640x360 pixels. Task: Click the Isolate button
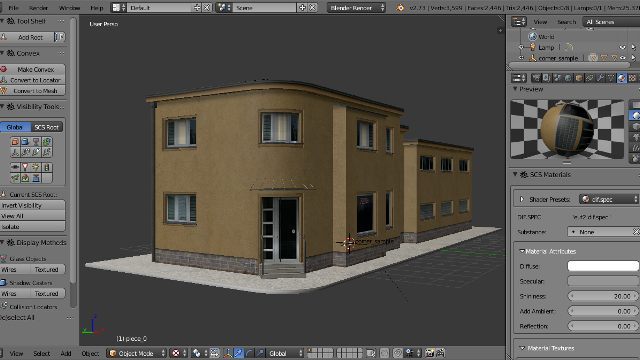pos(33,227)
